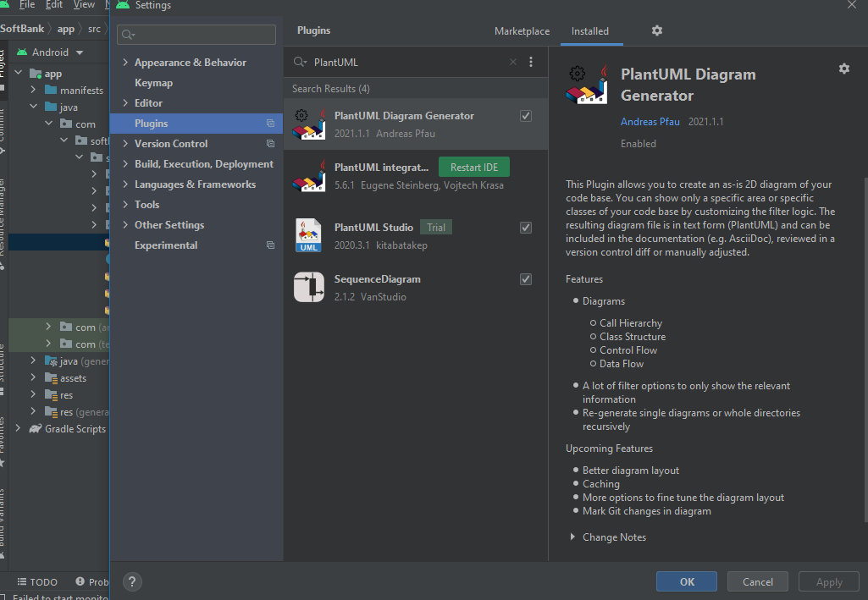868x600 pixels.
Task: Click the TODO tool window button
Action: coord(37,581)
